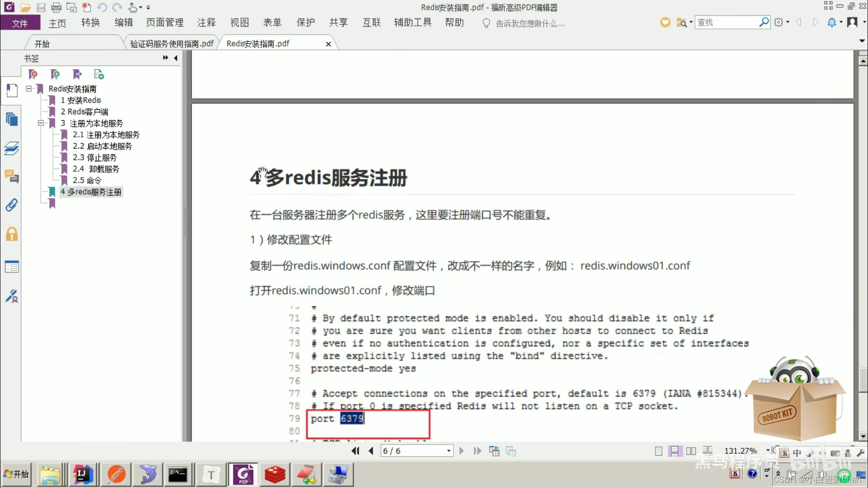The width and height of the screenshot is (868, 488).
Task: Enable facing pages view mode
Action: (691, 451)
